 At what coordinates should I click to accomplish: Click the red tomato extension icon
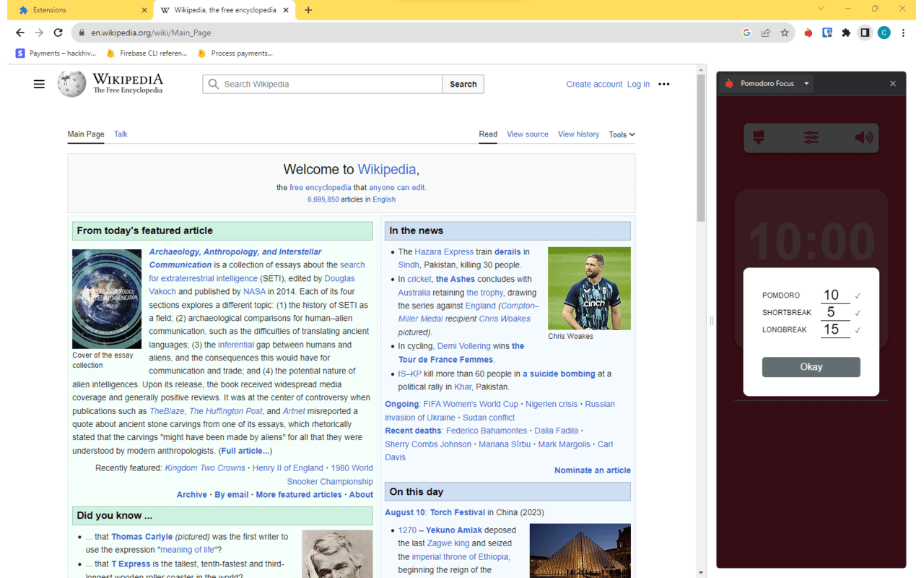click(x=808, y=33)
